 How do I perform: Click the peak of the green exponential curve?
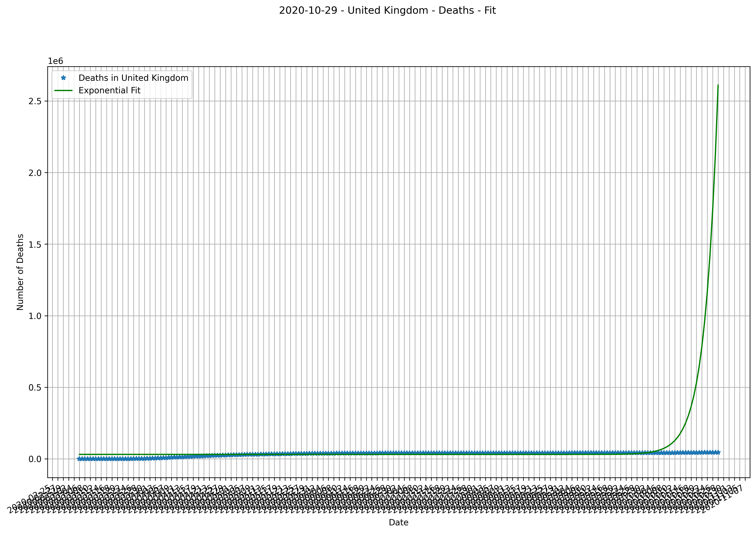coord(718,85)
